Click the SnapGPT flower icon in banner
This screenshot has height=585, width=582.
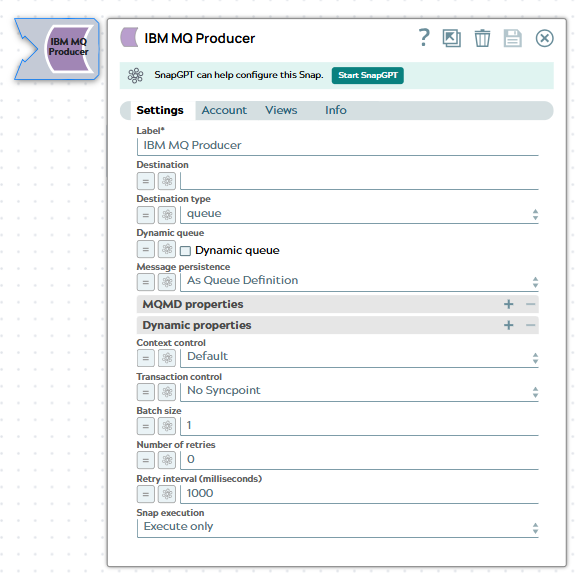(135, 75)
